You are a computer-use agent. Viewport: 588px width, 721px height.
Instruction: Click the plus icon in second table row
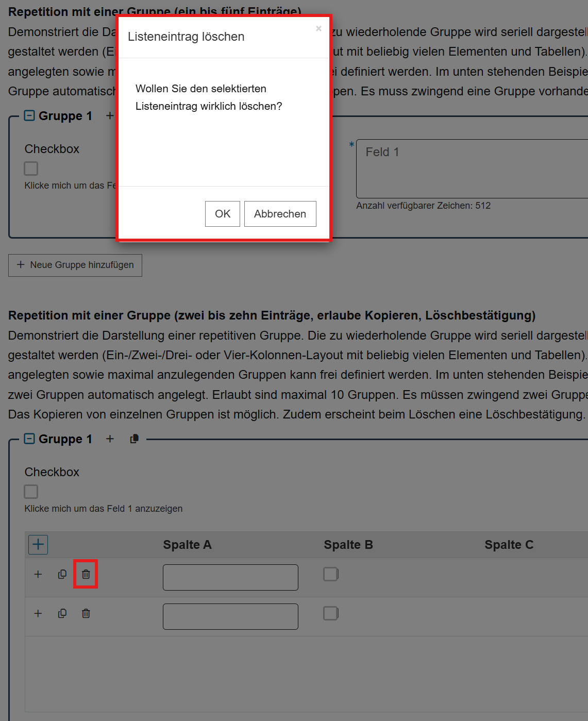pos(38,613)
